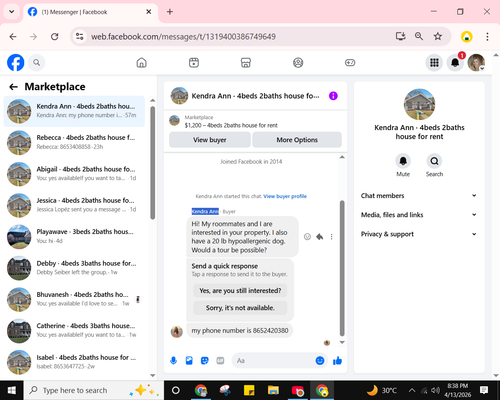Go to Home feed icon
Viewport: 500px width, 400px height.
click(142, 62)
